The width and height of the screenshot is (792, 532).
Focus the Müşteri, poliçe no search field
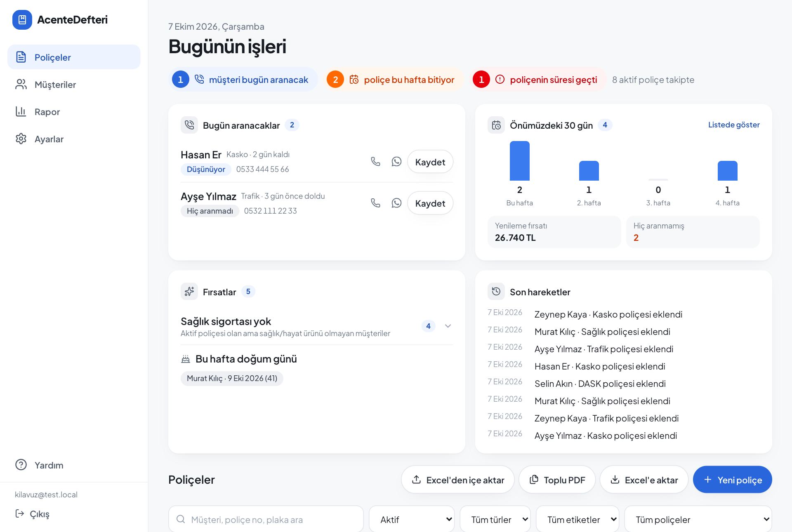tap(266, 519)
